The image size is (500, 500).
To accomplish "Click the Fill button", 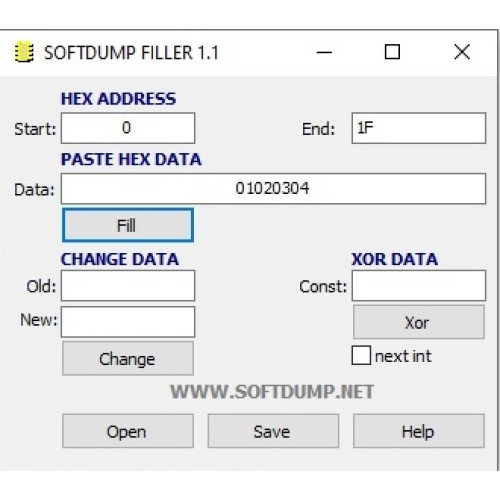I will pos(128,225).
